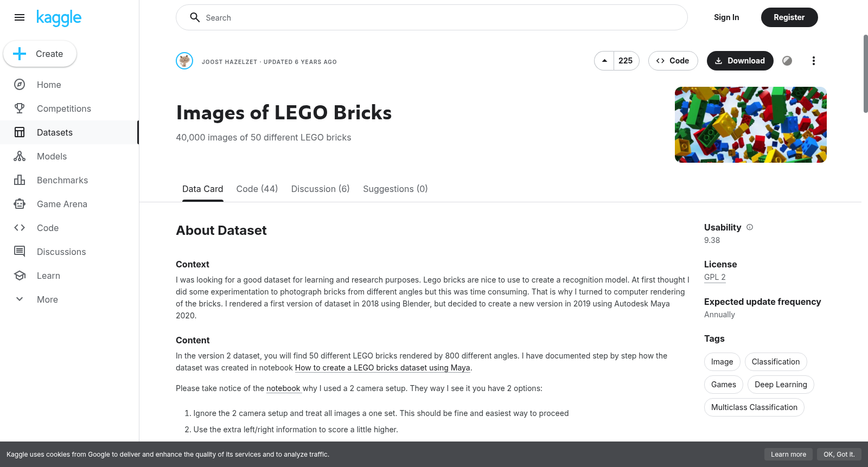Open Game Arena via the robot icon
Image resolution: width=868 pixels, height=467 pixels.
[20, 204]
